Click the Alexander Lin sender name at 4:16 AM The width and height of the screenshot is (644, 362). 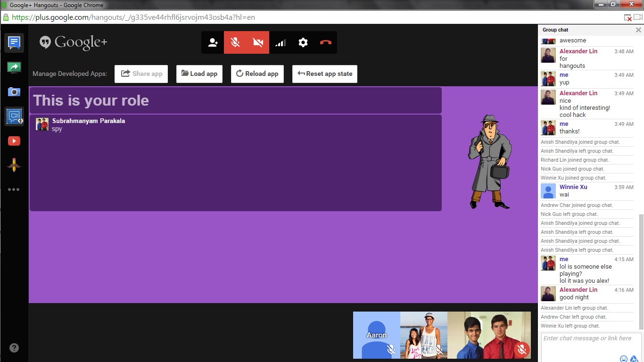point(578,290)
